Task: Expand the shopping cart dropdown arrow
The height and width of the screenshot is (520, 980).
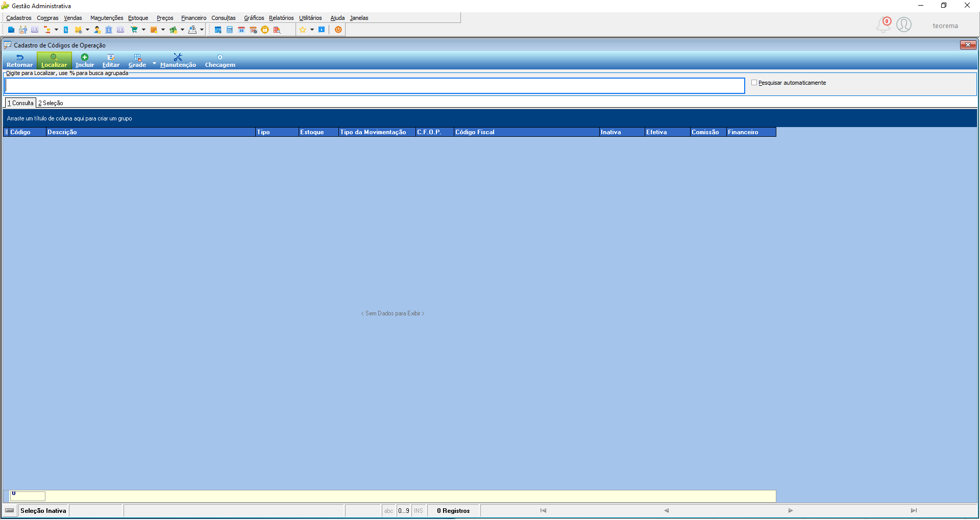Action: click(143, 30)
